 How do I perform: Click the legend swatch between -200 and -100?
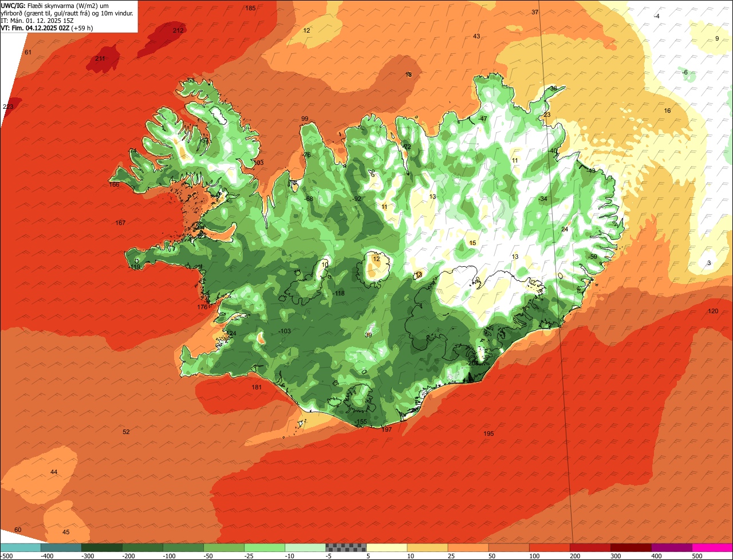143,547
